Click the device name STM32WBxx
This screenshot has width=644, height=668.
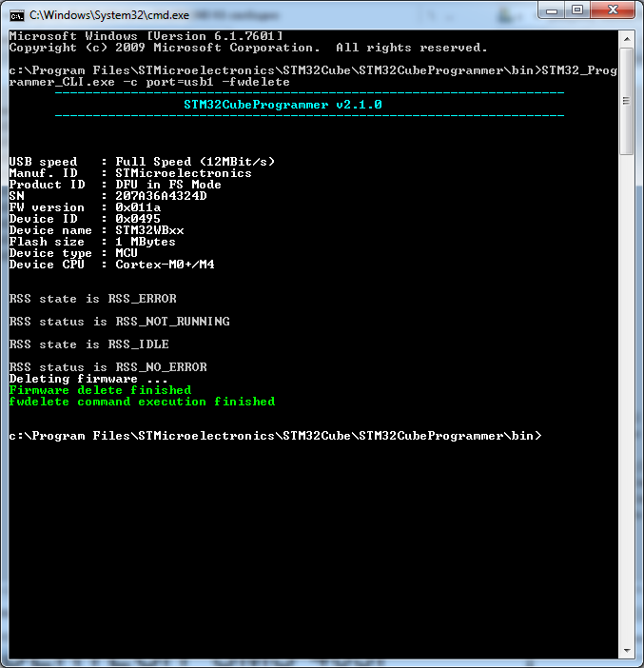pos(149,230)
